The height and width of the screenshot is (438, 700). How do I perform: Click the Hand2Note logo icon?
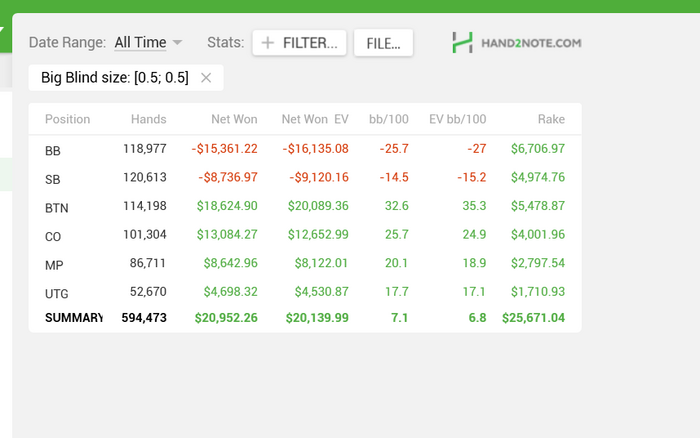click(462, 43)
